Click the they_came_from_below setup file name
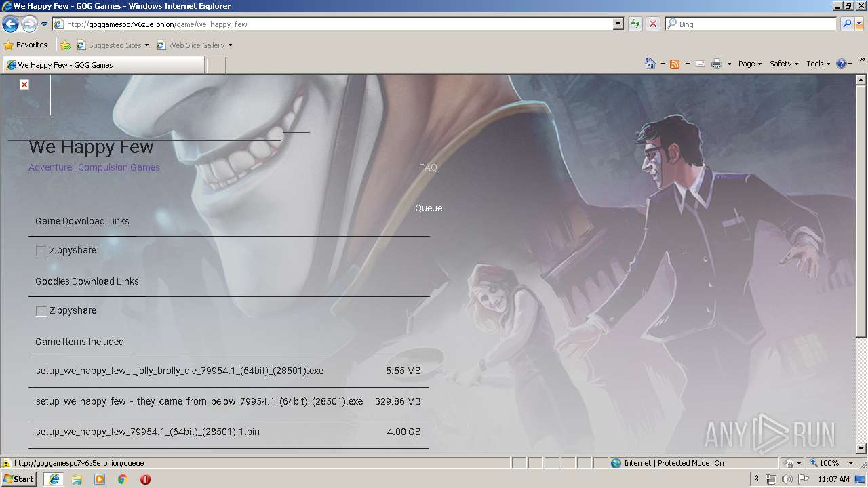Image resolution: width=868 pixels, height=488 pixels. tap(199, 401)
